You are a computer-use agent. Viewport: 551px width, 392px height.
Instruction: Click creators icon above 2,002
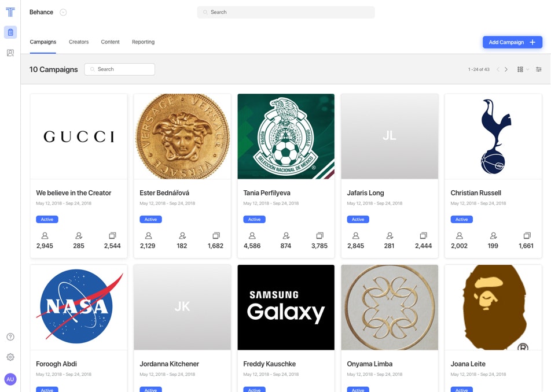coord(460,235)
